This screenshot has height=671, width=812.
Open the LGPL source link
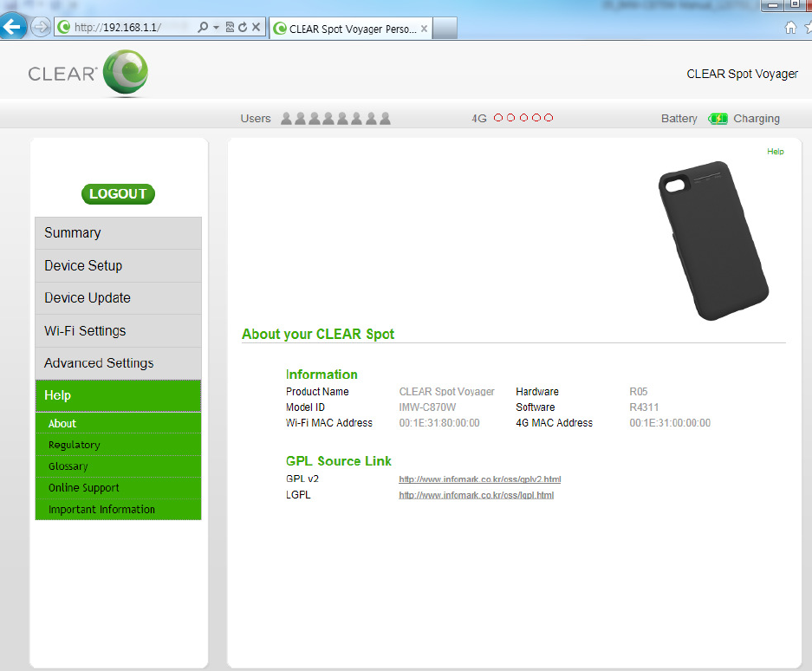[476, 495]
